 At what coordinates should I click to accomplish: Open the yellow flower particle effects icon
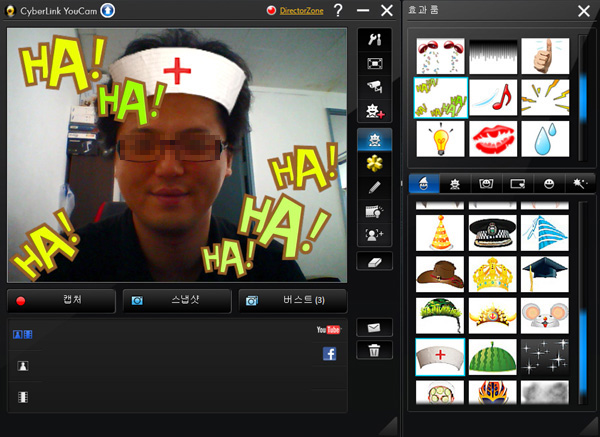point(374,163)
